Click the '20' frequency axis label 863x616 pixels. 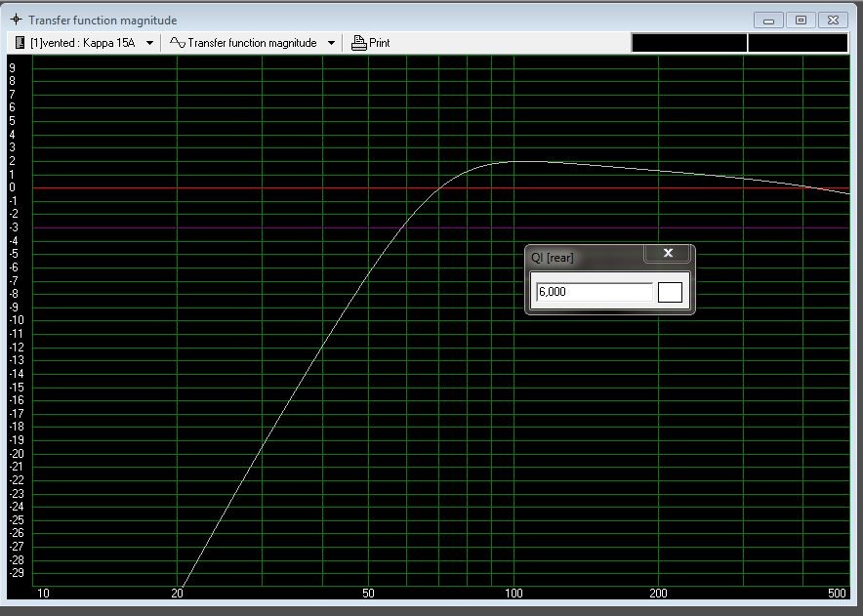pyautogui.click(x=177, y=593)
